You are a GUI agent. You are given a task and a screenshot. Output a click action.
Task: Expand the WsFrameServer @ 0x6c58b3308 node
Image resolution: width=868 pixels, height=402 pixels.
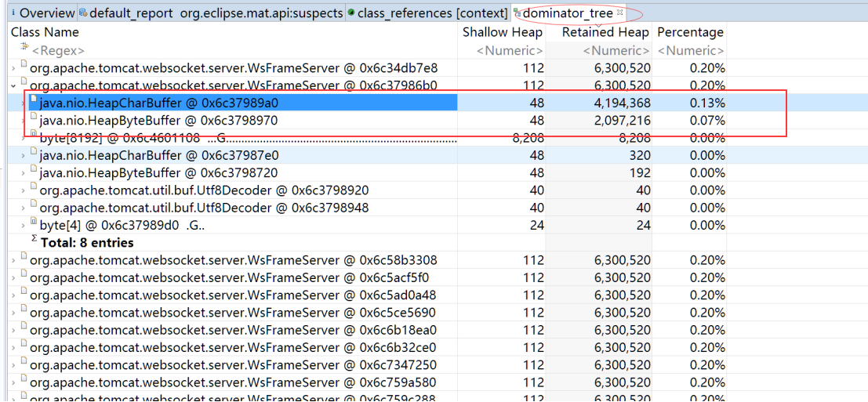(14, 260)
